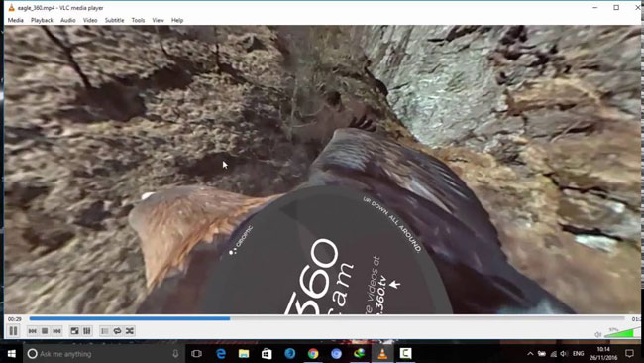Open Chrome from the taskbar
The width and height of the screenshot is (644, 363).
313,353
